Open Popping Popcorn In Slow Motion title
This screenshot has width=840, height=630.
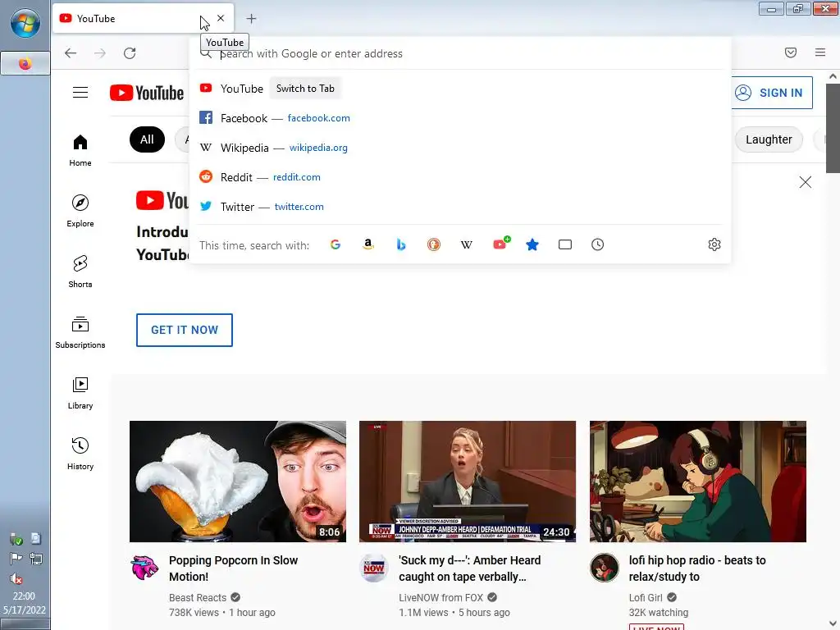point(233,568)
